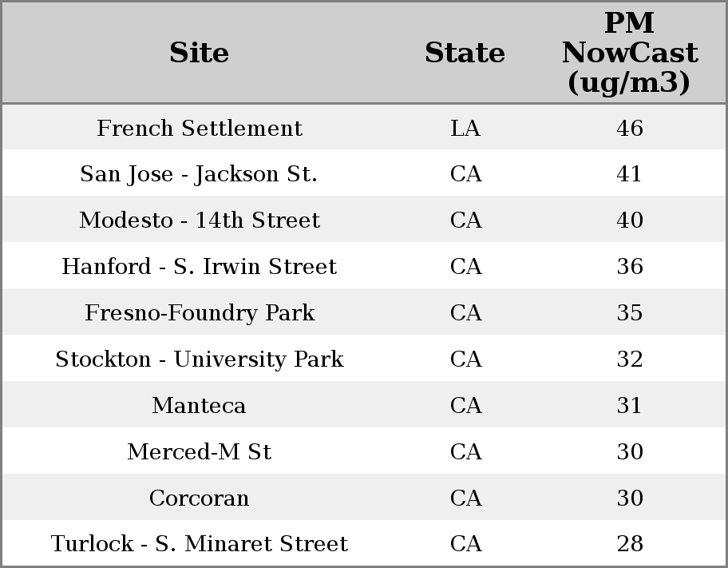The height and width of the screenshot is (568, 728).
Task: Select the PM value 35 for Fresno
Action: click(x=630, y=313)
